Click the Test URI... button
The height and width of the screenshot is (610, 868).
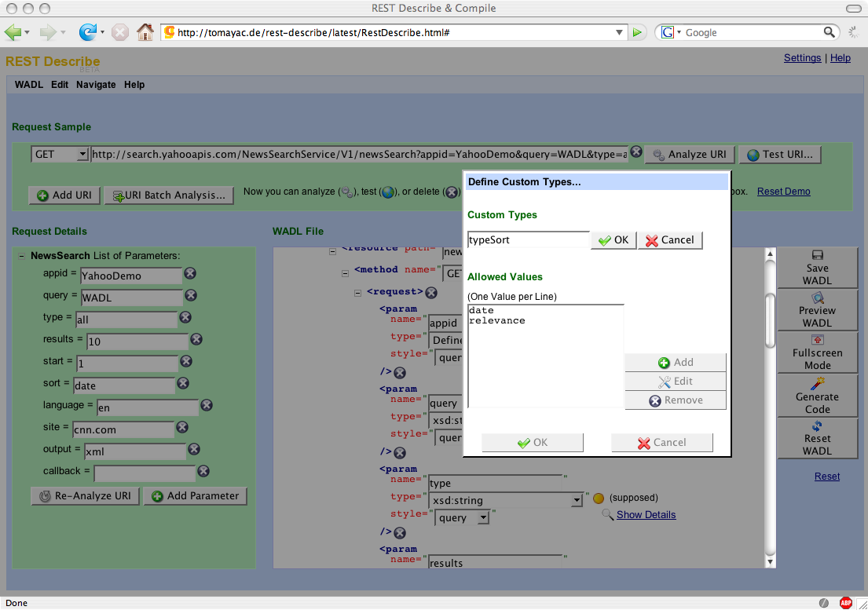tap(779, 155)
